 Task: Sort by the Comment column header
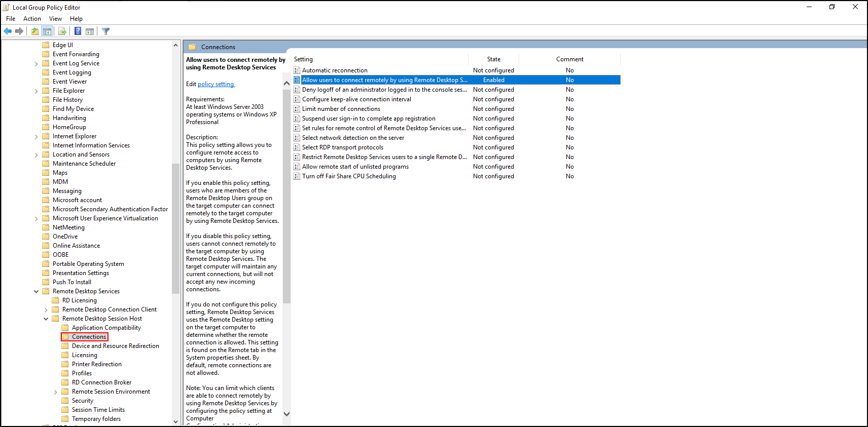pos(570,59)
